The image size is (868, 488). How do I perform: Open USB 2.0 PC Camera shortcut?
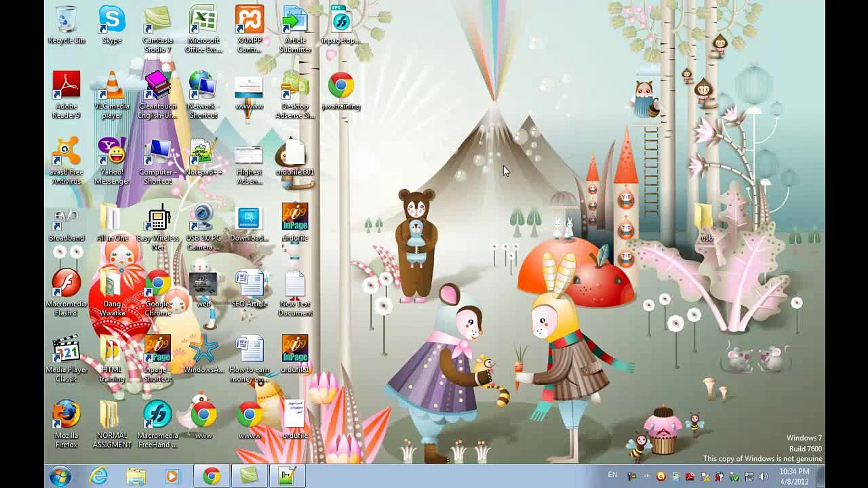pos(203,226)
